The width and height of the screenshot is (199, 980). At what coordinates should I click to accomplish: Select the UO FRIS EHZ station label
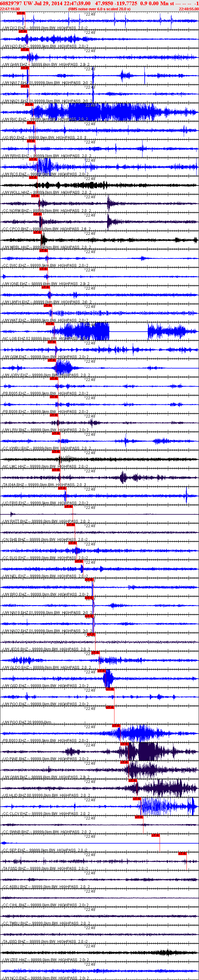45,503
